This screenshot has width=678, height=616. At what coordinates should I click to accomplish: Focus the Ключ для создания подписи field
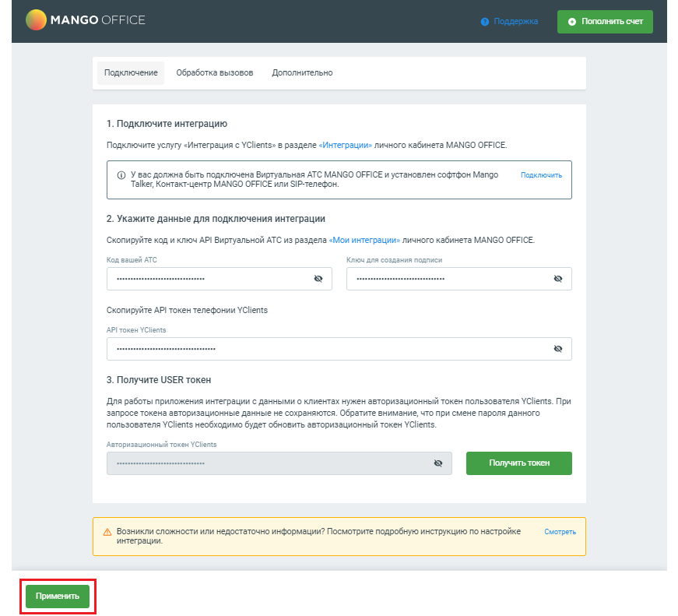tap(458, 279)
